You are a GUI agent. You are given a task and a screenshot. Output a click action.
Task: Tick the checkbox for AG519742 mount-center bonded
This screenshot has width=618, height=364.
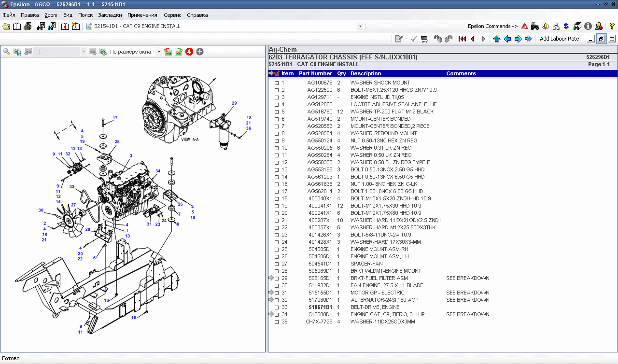(277, 119)
